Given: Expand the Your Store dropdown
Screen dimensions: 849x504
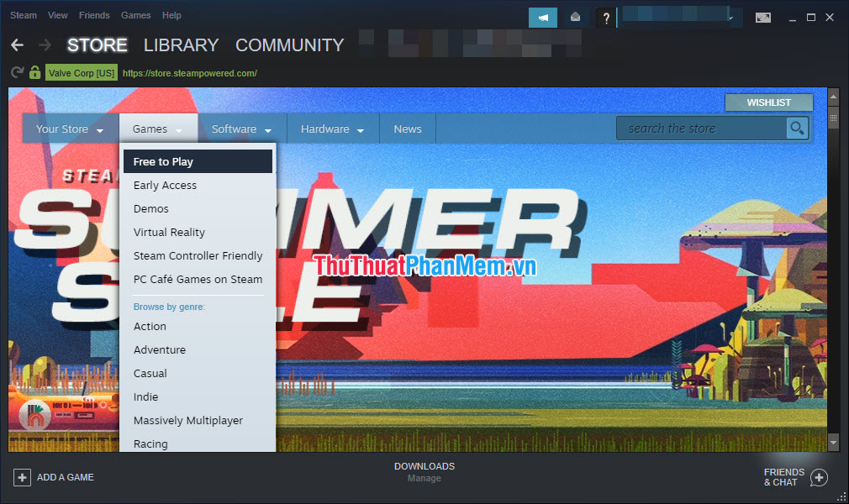Looking at the screenshot, I should point(69,129).
